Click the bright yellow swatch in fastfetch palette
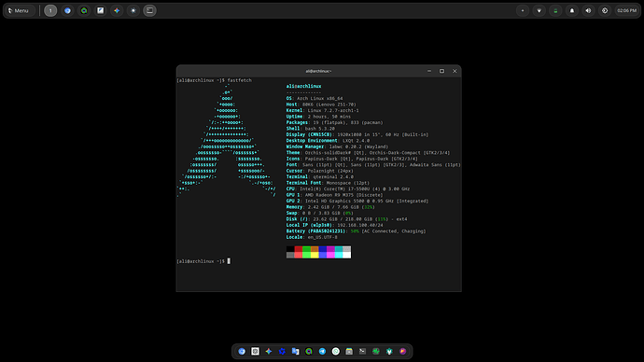The width and height of the screenshot is (644, 362). point(315,256)
